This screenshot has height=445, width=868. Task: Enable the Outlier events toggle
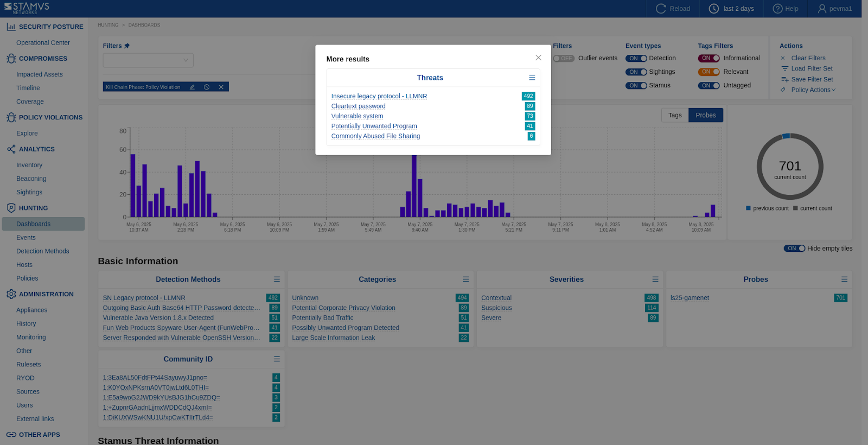pos(564,59)
